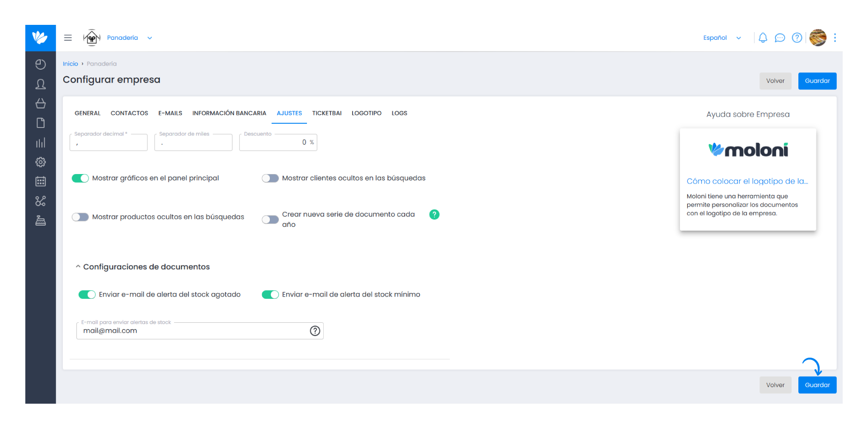
Task: Open the vertical three-dots menu
Action: pyautogui.click(x=835, y=38)
